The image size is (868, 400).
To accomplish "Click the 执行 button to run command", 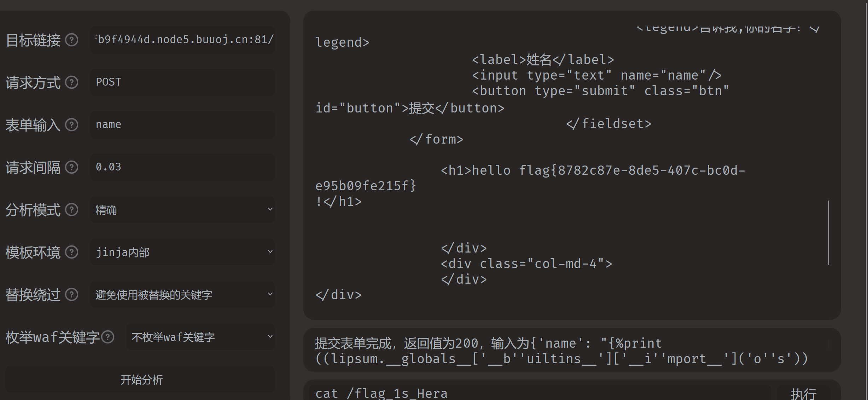I will [x=803, y=393].
